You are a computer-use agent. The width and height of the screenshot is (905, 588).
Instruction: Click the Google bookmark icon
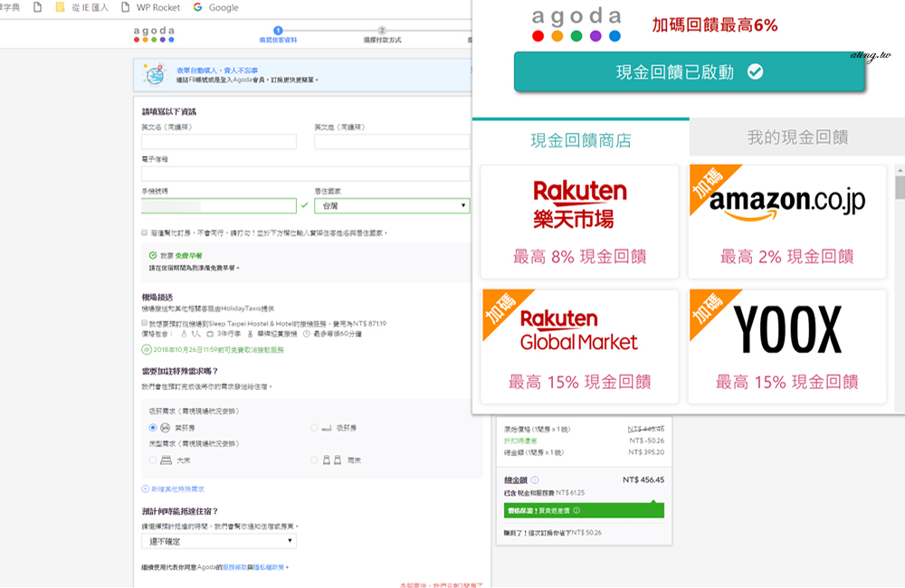tap(198, 7)
